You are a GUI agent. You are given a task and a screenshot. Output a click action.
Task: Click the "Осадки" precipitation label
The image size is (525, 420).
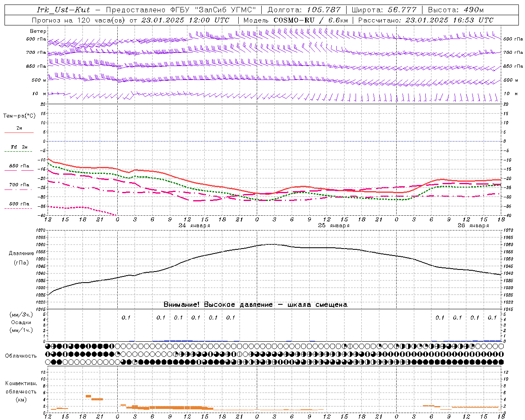pyautogui.click(x=21, y=322)
